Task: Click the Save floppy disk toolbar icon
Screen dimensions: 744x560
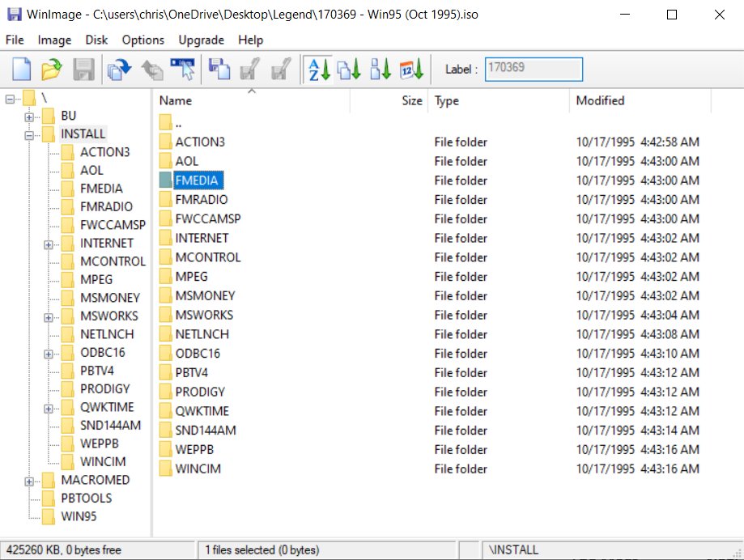Action: pos(83,70)
